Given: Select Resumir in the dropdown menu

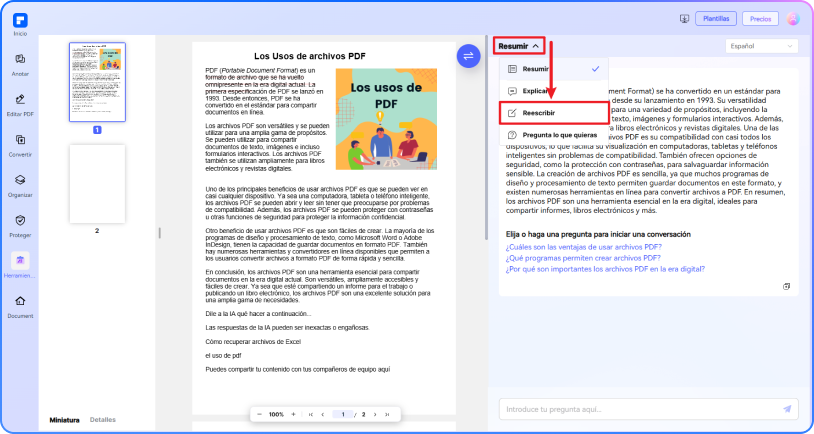Looking at the screenshot, I should point(553,69).
